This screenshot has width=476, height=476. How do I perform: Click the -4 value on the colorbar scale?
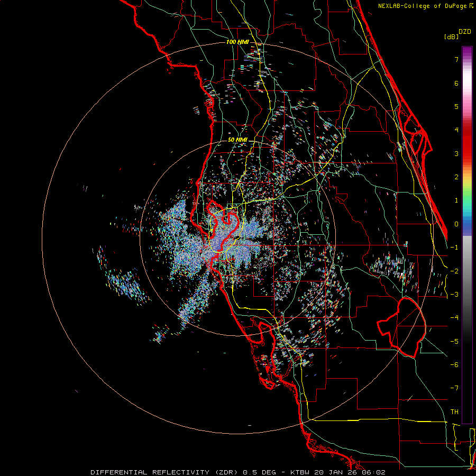tap(454, 318)
